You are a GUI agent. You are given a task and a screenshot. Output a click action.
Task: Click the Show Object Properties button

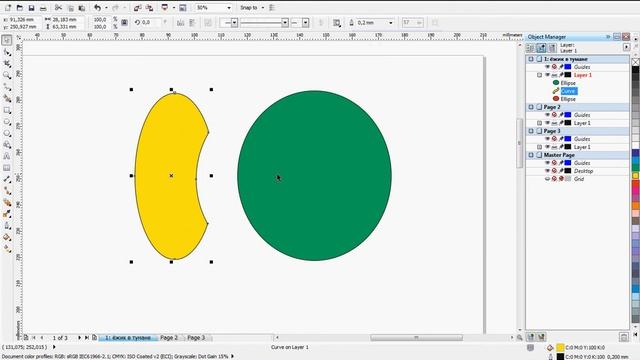click(x=530, y=48)
